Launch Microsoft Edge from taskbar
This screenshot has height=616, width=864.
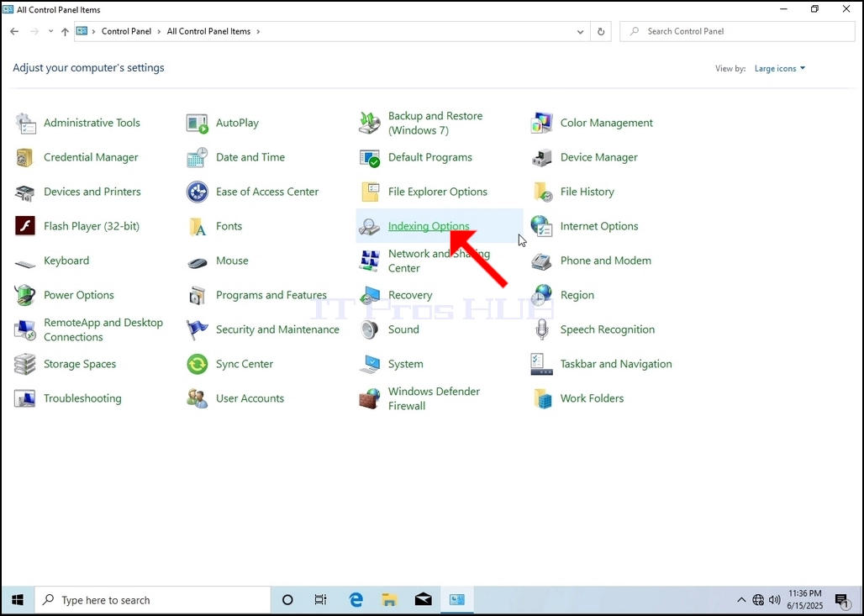pos(356,600)
